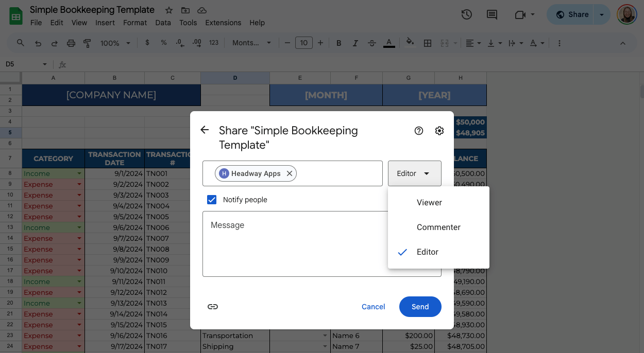The image size is (644, 353).
Task: Select Viewer permission level
Action: (x=429, y=202)
